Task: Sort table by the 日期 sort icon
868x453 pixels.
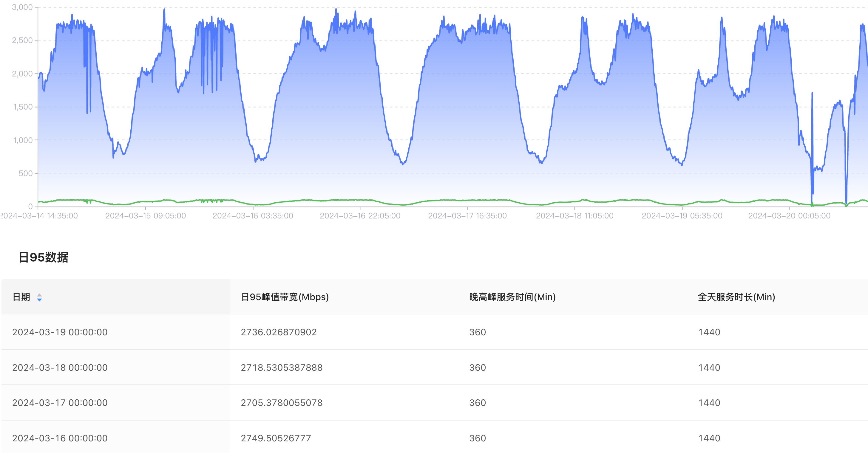Action: click(39, 297)
